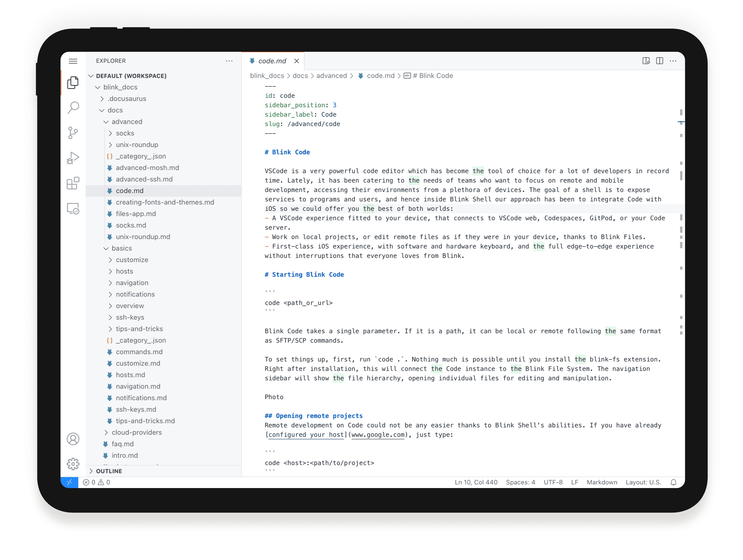
Task: Click blink_docs in the breadcrumb
Action: (x=267, y=76)
